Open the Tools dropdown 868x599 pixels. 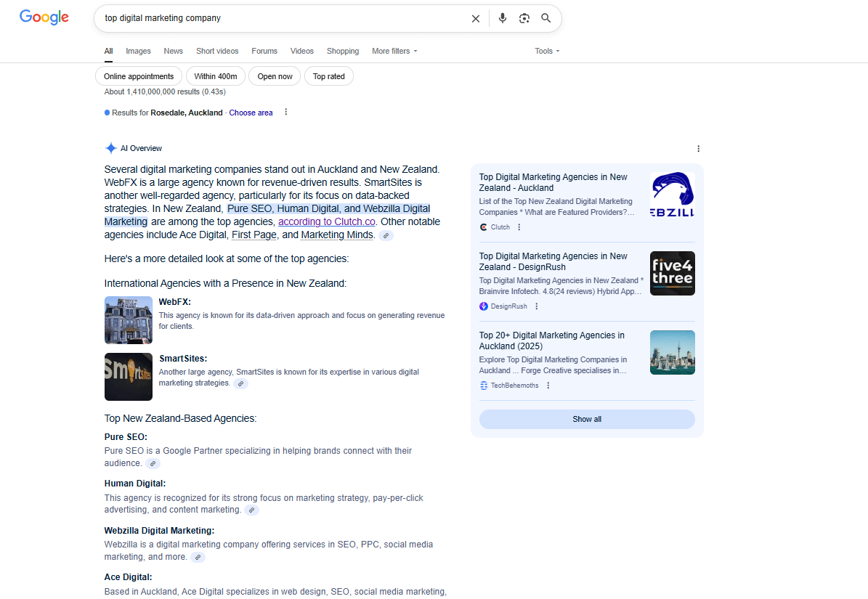tap(547, 51)
